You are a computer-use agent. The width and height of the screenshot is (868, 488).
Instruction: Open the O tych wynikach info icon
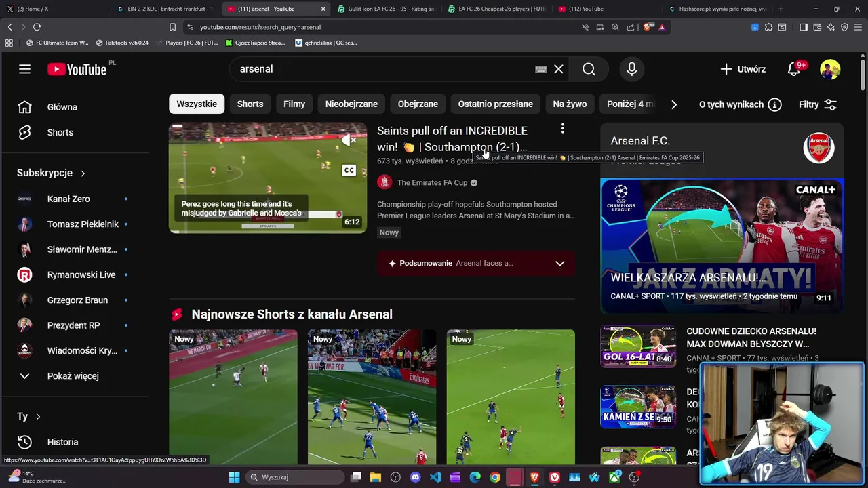[x=774, y=104]
